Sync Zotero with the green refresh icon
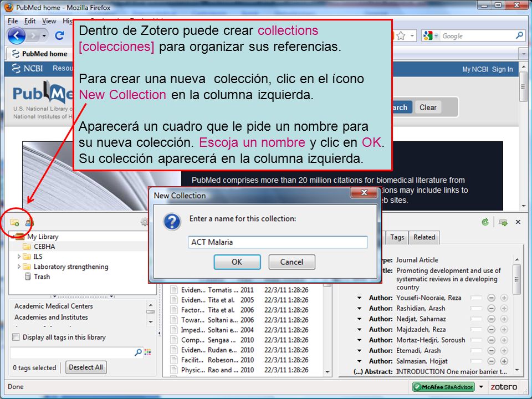 (x=485, y=222)
